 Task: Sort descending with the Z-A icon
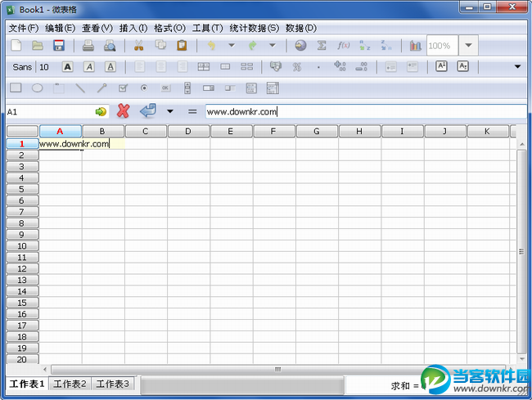pyautogui.click(x=385, y=45)
